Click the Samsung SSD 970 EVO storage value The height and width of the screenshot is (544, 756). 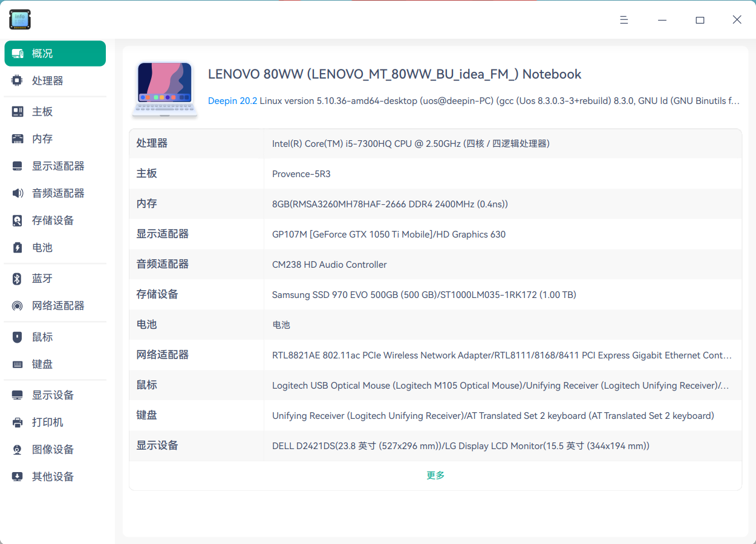424,295
